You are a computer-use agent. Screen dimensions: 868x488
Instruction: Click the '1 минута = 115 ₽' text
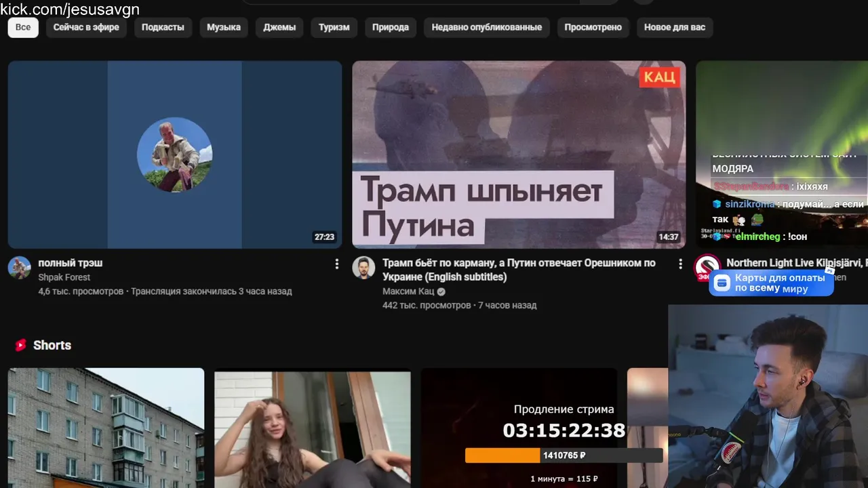564,479
